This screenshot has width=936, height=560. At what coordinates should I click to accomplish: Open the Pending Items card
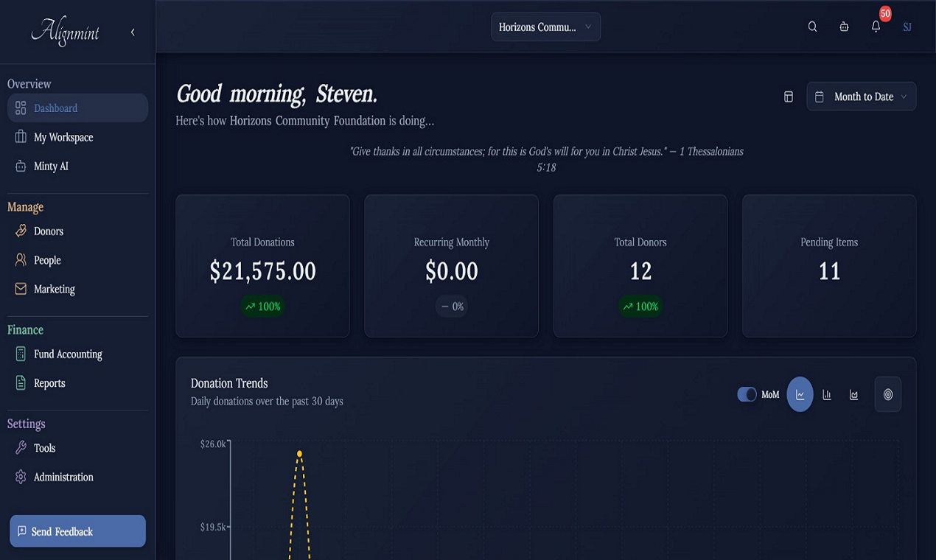pos(828,266)
